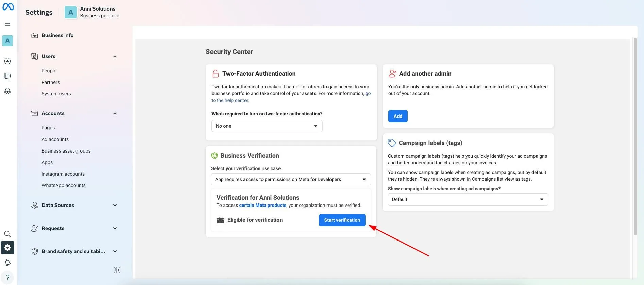Open the verification use case dropdown
Image resolution: width=644 pixels, height=285 pixels.
point(291,179)
